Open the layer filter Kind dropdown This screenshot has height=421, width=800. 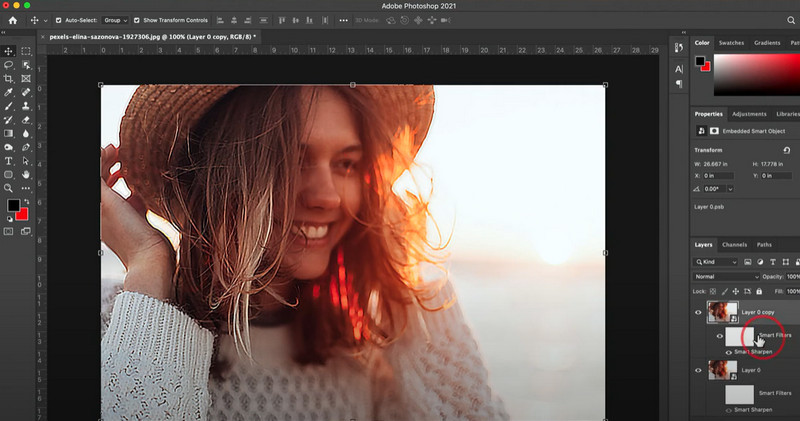(715, 262)
